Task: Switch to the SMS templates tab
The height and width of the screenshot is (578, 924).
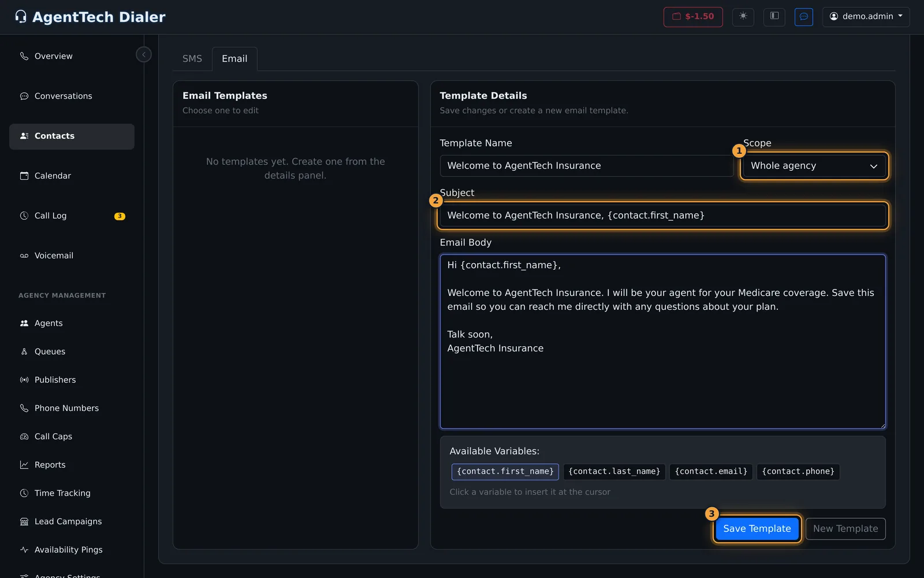Action: click(192, 59)
